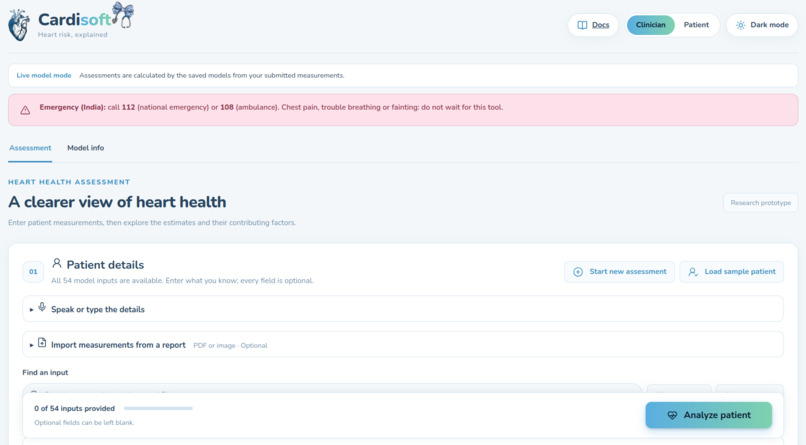Click the '0 of 54 inputs provided' text

click(75, 409)
